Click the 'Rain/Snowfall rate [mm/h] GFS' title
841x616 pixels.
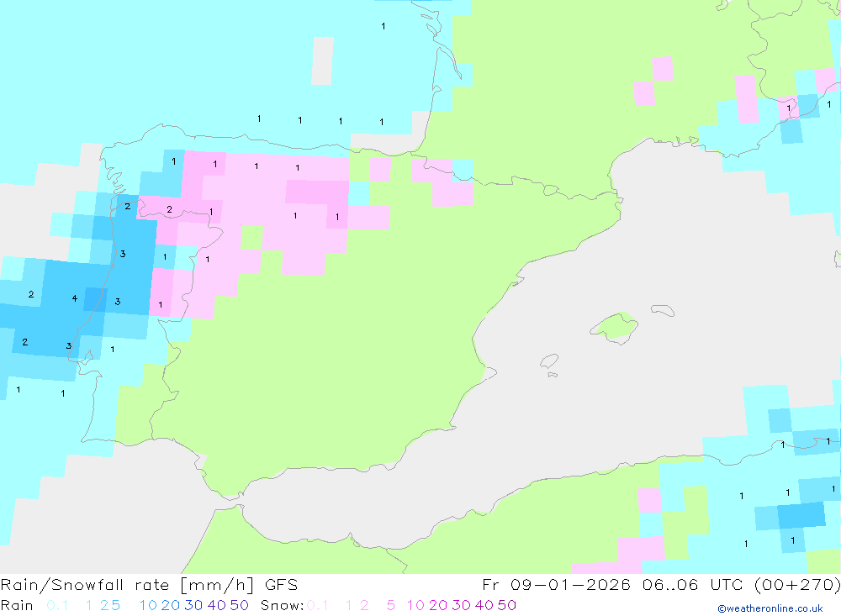(149, 585)
